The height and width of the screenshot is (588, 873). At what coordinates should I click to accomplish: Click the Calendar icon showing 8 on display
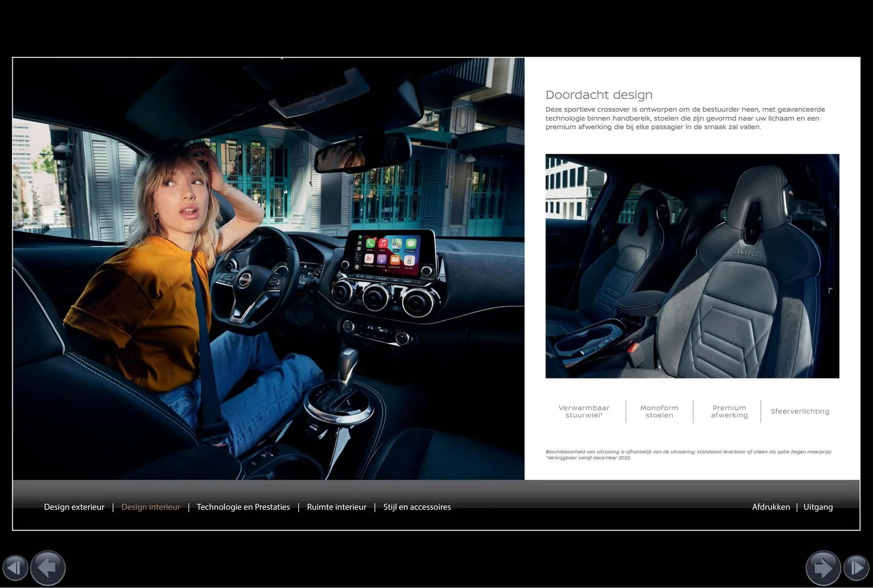coord(409,261)
